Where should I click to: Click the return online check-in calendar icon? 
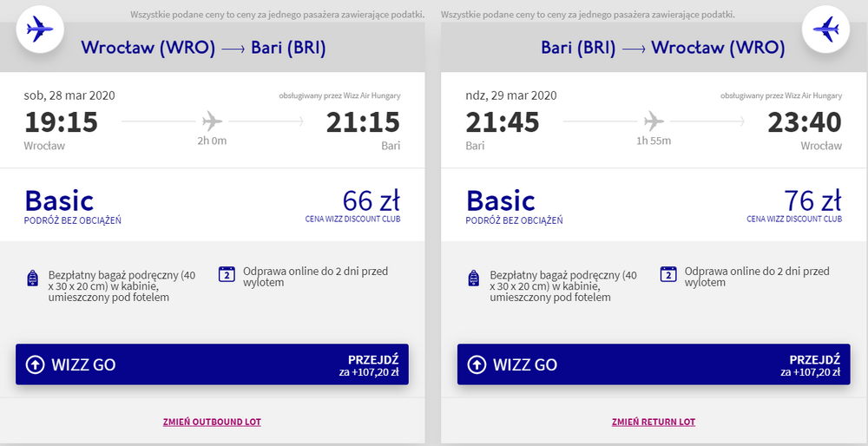[668, 274]
